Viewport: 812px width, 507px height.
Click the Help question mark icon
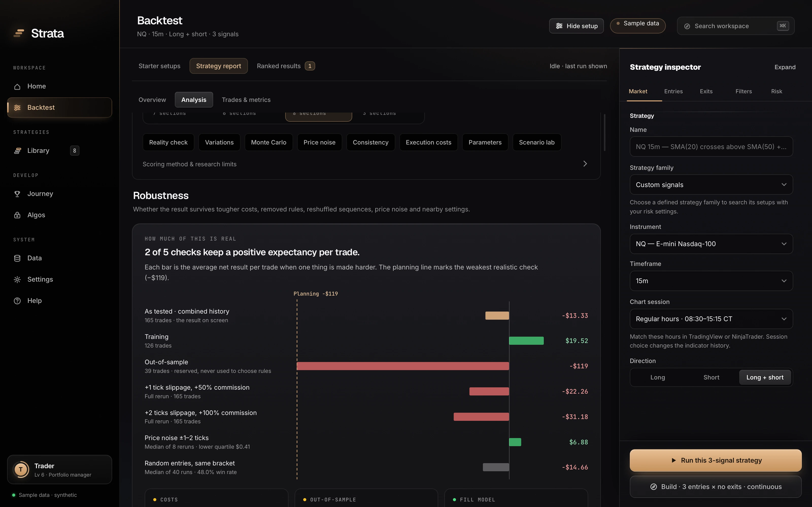(x=18, y=301)
